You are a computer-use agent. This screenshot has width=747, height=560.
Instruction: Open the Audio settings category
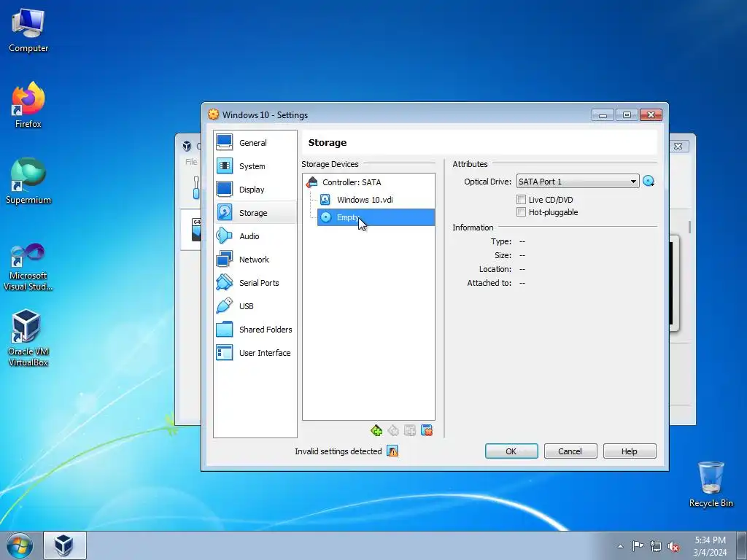pyautogui.click(x=255, y=236)
